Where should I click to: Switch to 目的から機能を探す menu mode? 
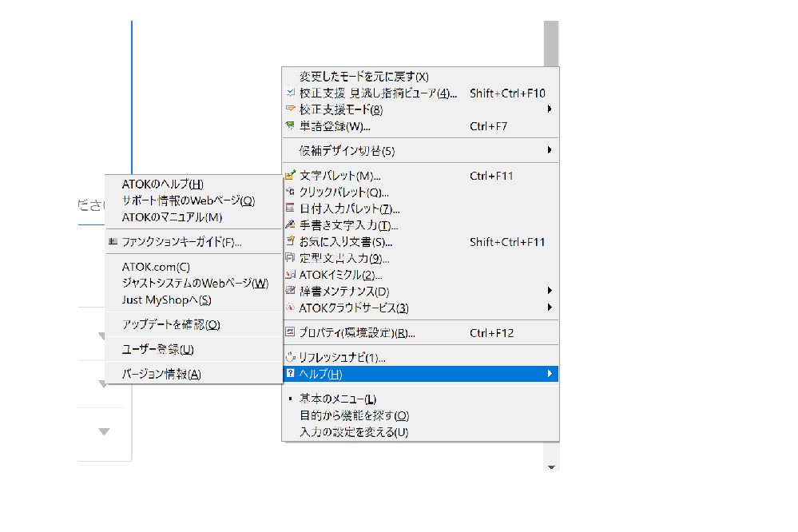pos(354,415)
